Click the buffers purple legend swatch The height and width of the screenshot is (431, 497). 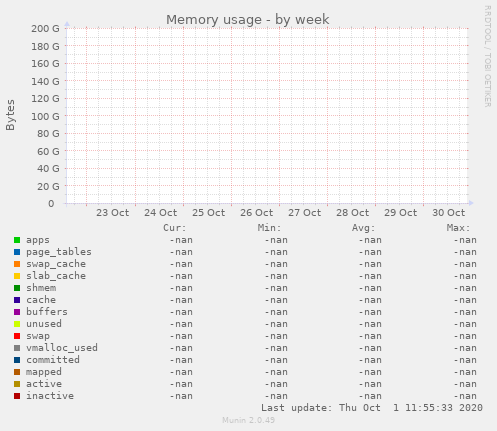tap(17, 312)
